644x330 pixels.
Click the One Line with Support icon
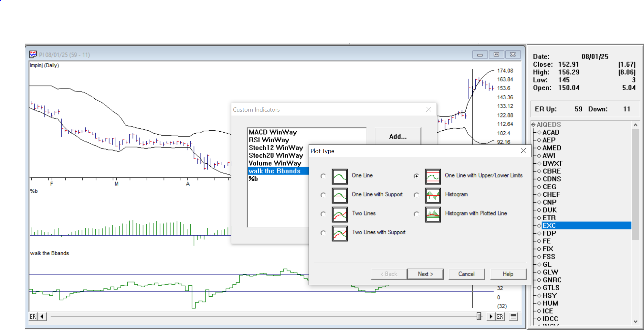point(340,195)
